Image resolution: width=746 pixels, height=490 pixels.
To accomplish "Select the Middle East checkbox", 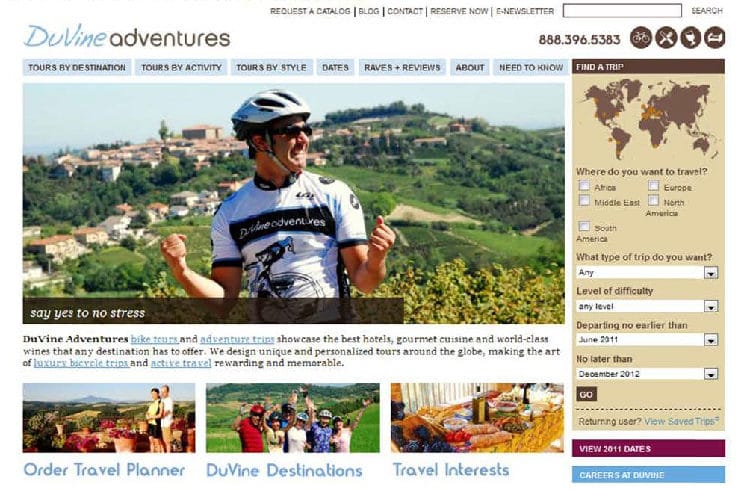I will click(x=584, y=200).
